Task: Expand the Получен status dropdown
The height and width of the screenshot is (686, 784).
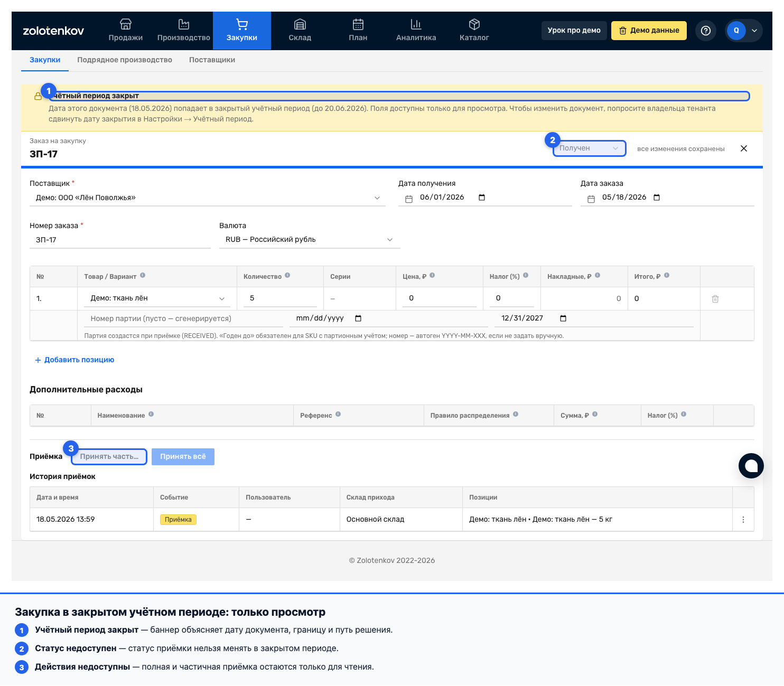Action: (590, 148)
